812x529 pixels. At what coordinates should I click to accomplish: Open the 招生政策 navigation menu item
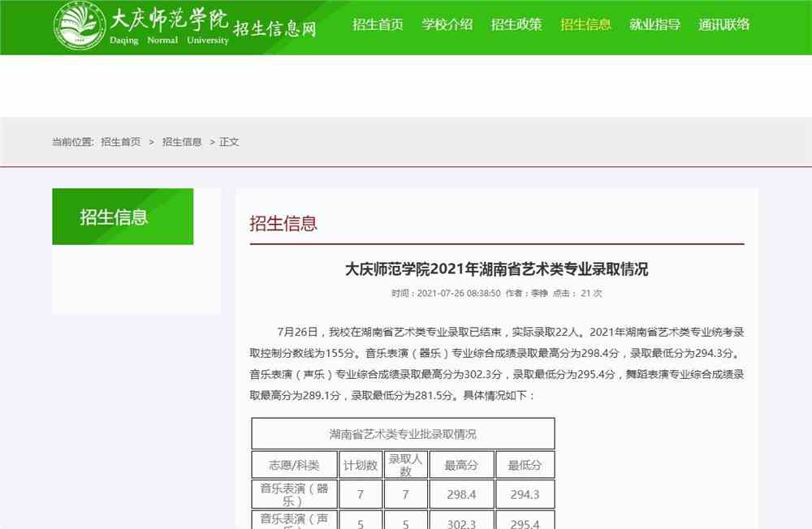[x=516, y=24]
